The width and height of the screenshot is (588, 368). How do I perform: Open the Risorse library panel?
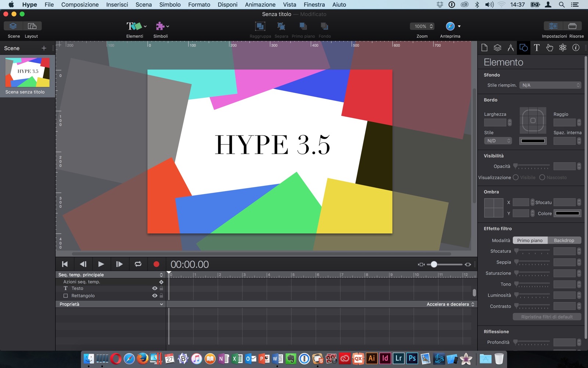pyautogui.click(x=572, y=26)
